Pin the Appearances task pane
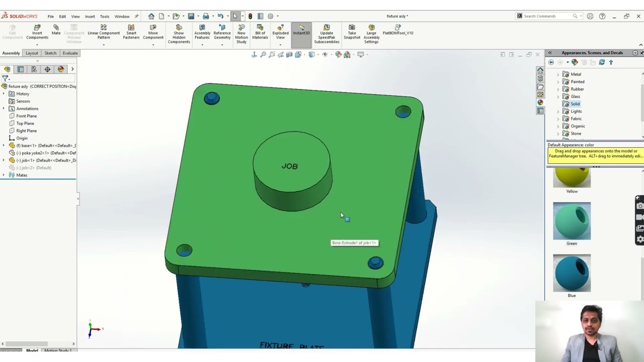This screenshot has height=362, width=644. [641, 53]
